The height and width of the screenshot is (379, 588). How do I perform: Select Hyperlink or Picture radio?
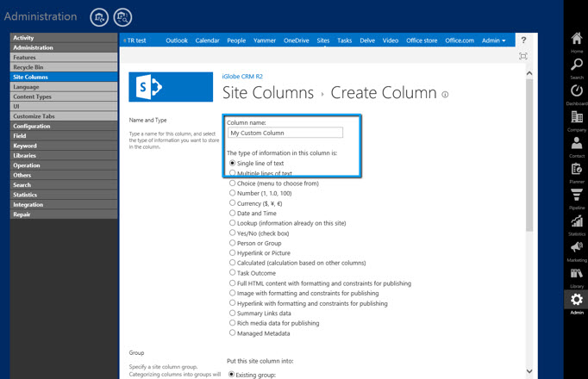click(233, 252)
